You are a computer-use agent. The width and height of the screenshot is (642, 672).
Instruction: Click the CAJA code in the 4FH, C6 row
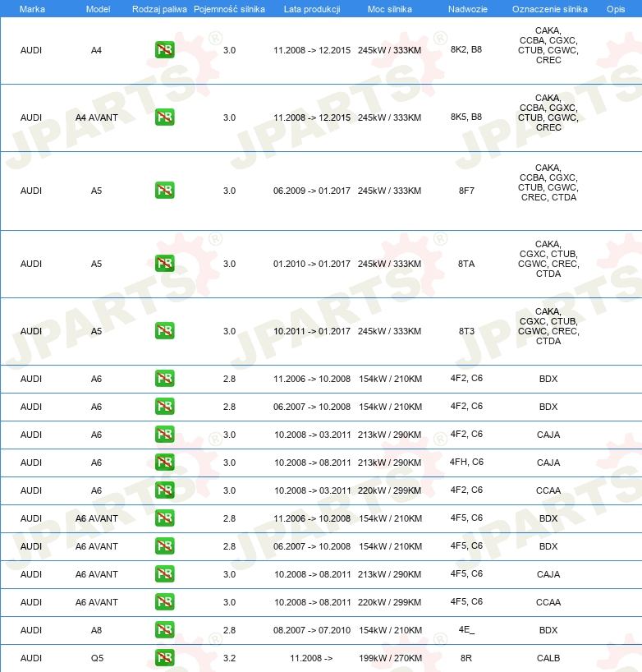[548, 463]
